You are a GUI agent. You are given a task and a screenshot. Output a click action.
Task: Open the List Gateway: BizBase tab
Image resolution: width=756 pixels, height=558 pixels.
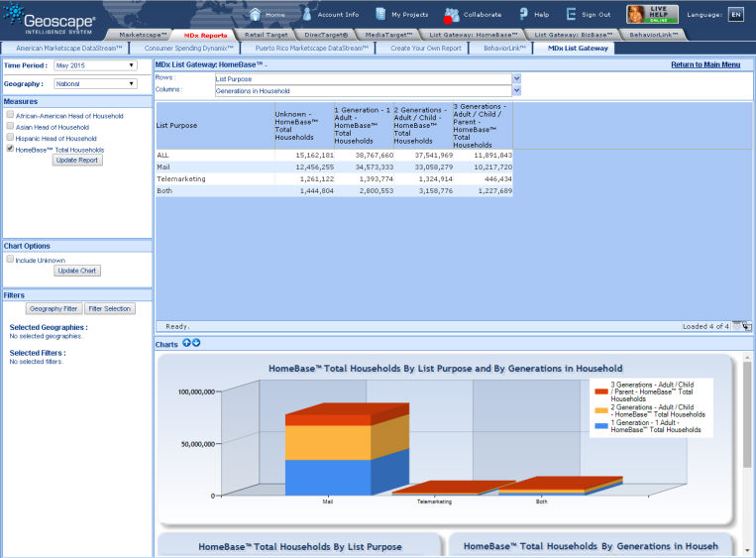pos(573,35)
